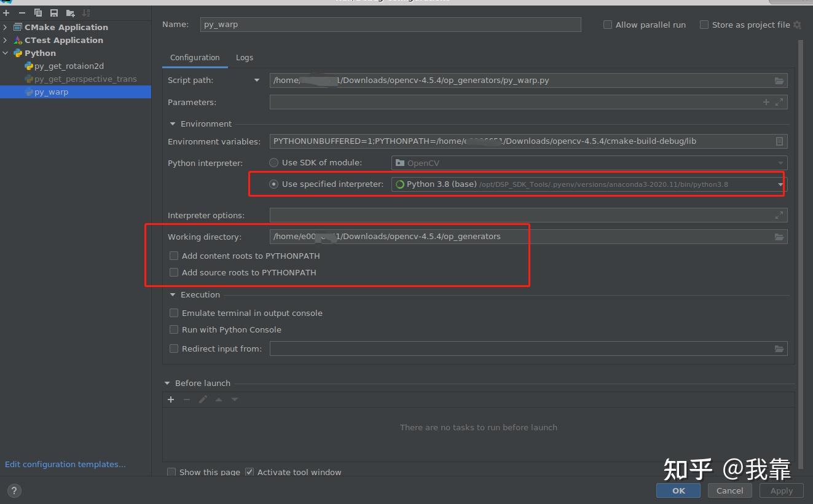This screenshot has height=504, width=813.
Task: Collapse the Python tree node
Action: [x=6, y=53]
